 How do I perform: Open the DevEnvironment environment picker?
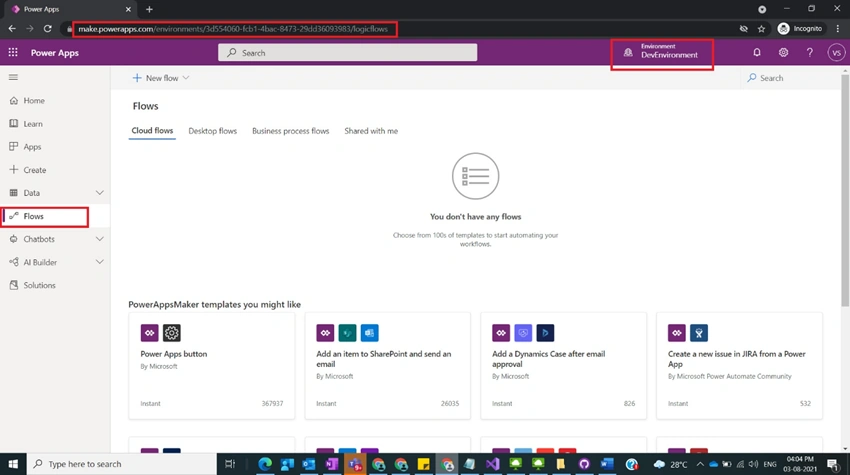[662, 53]
